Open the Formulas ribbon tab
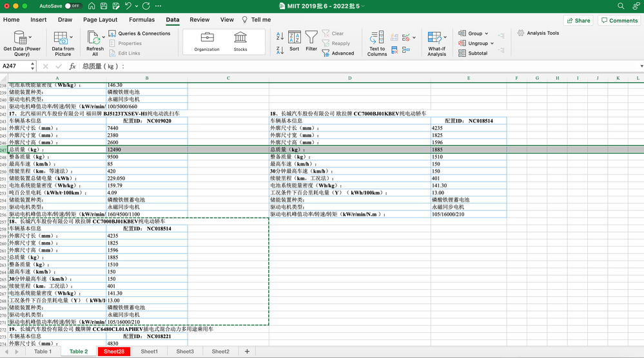 (142, 20)
